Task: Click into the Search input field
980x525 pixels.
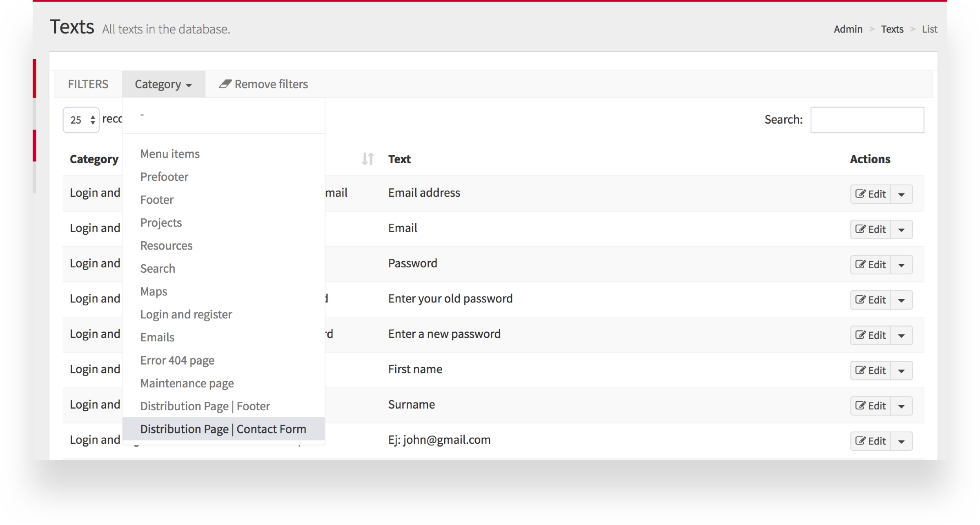Action: (867, 120)
